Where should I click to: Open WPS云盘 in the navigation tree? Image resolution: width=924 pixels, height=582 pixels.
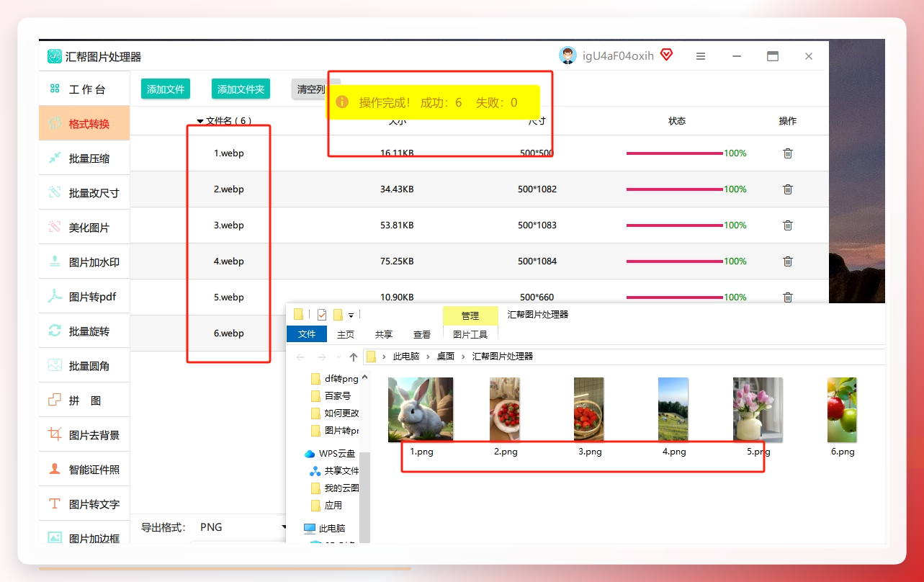click(331, 454)
